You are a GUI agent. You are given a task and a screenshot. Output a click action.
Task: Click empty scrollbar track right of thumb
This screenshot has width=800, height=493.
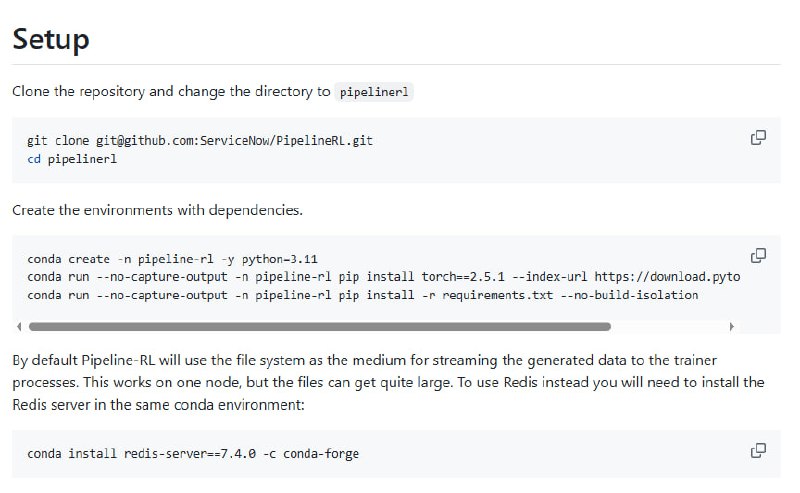pos(668,326)
